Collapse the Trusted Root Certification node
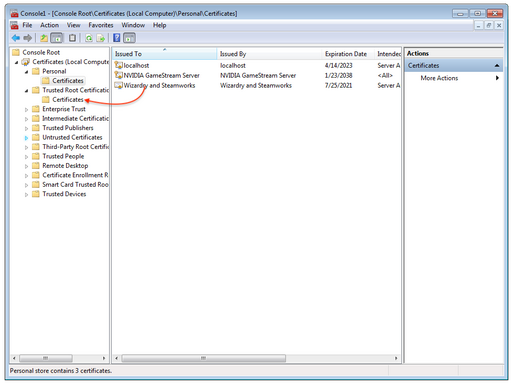 pyautogui.click(x=26, y=91)
